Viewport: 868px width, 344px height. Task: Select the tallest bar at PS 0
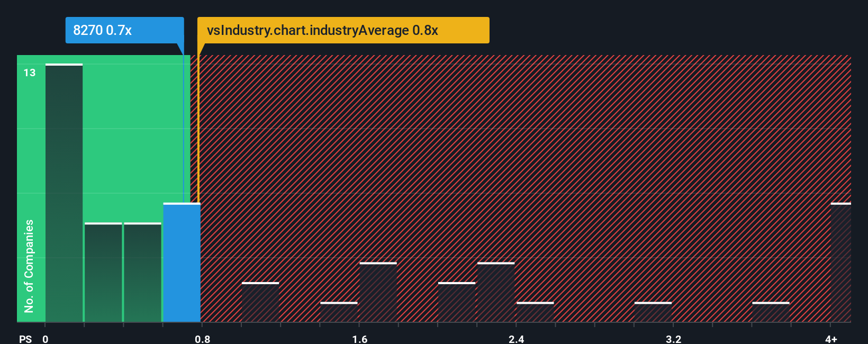coord(64,193)
